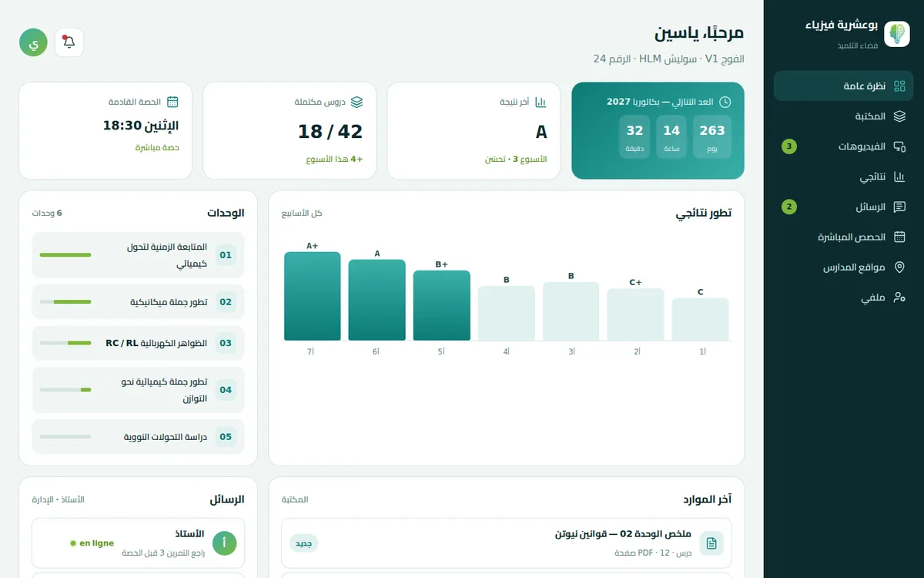Click the C bar for week أ1
This screenshot has width=924, height=578.
[x=700, y=319]
